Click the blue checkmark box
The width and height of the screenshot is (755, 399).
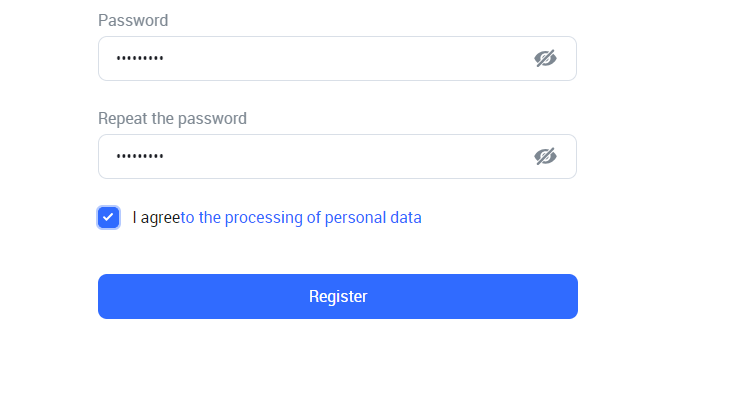click(x=108, y=218)
